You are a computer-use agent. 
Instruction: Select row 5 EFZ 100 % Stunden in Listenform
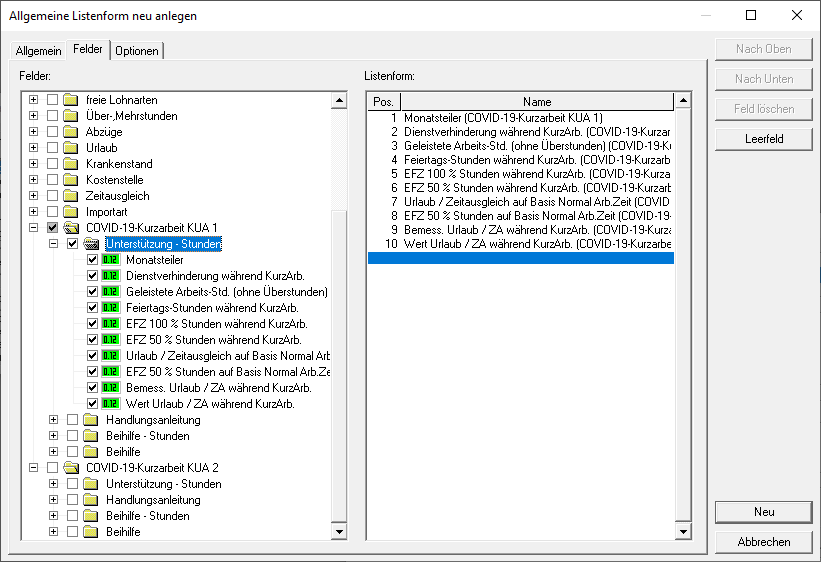520,173
